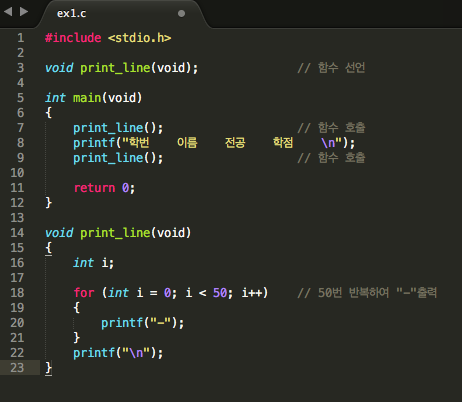The image size is (462, 402).
Task: Click "이름" in the printf string
Action: pyautogui.click(x=187, y=143)
